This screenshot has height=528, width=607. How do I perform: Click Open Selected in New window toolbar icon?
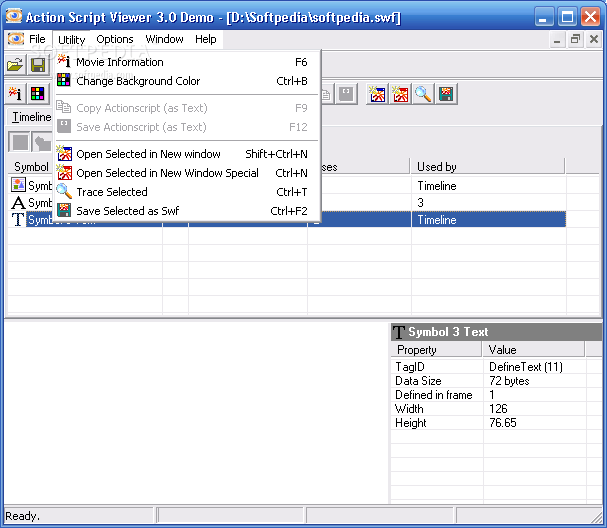tap(377, 94)
